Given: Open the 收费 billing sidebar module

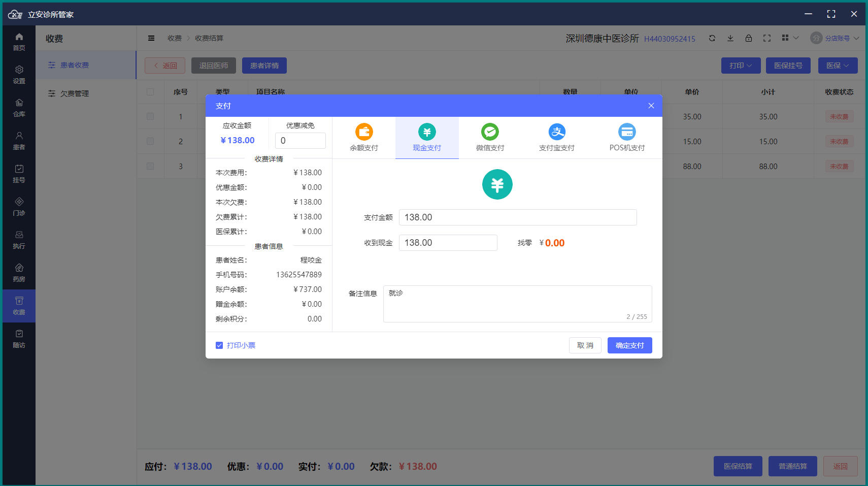Looking at the screenshot, I should (19, 306).
